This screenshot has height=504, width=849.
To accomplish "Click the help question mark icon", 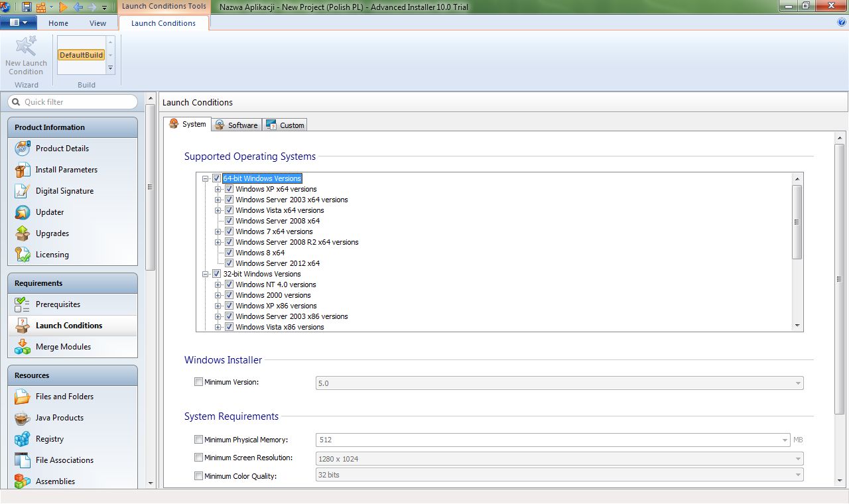I will (842, 22).
